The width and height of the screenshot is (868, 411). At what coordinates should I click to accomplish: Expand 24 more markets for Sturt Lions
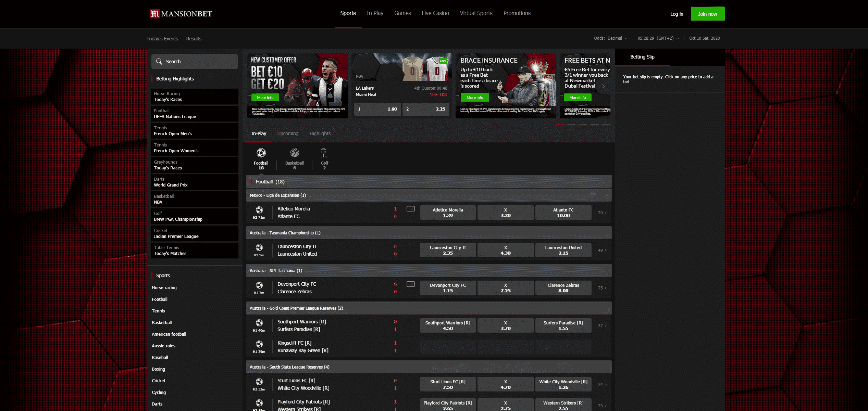(x=602, y=385)
